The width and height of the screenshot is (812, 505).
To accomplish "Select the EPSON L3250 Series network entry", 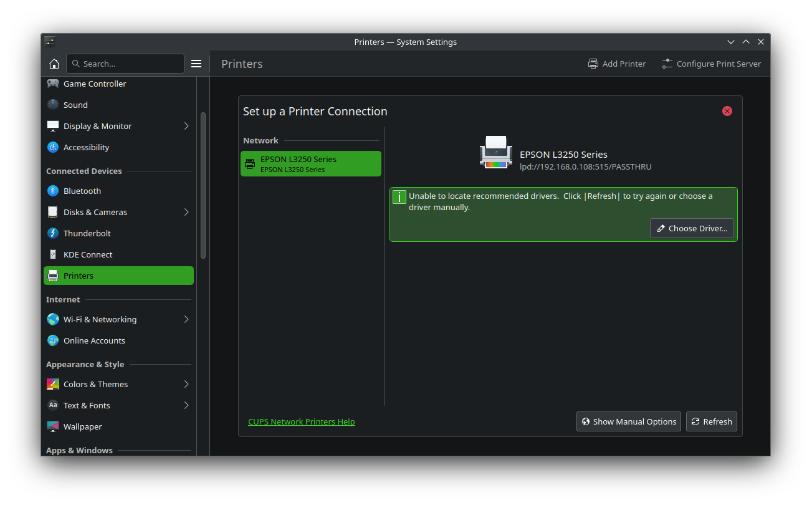I will [x=311, y=164].
